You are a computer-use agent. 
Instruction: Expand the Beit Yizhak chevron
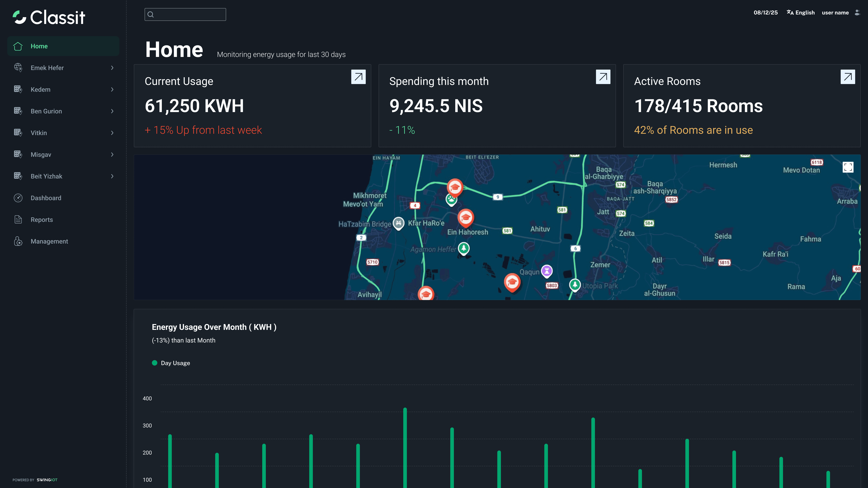pyautogui.click(x=112, y=176)
